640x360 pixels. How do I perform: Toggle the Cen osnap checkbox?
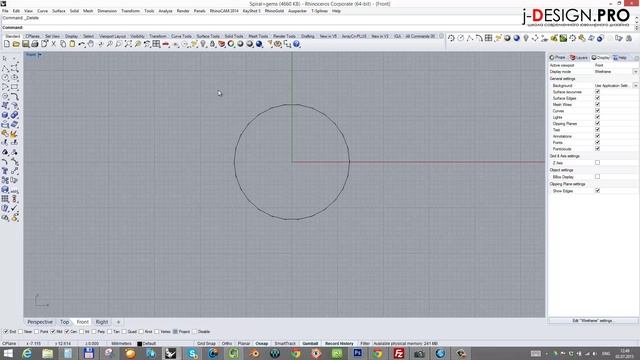click(67, 331)
